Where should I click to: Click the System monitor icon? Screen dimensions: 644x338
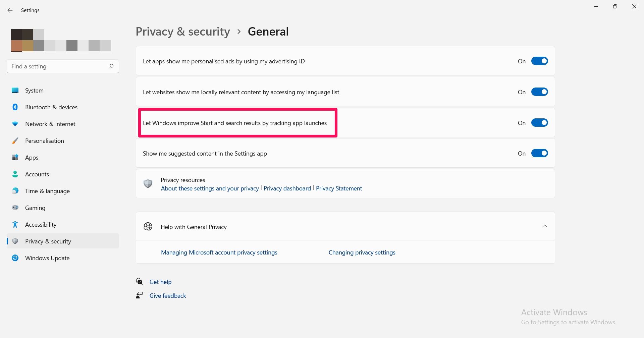15,90
